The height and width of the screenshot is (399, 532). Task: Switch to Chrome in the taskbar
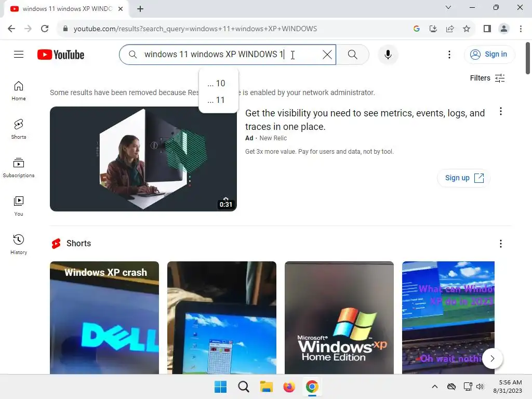pyautogui.click(x=312, y=387)
